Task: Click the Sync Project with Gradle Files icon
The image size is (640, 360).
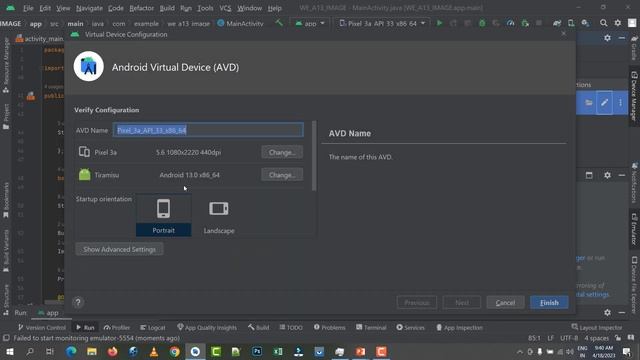Action: 557,23
